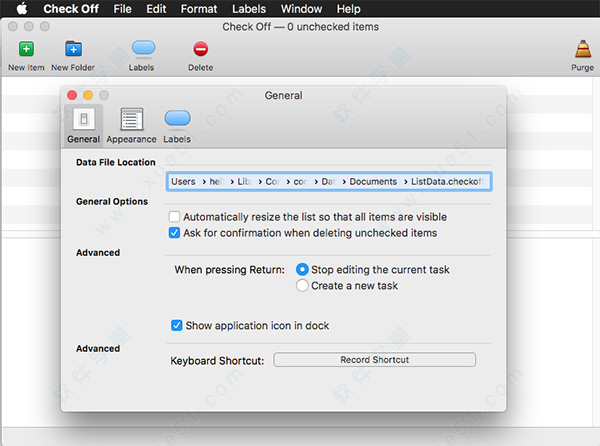
Task: Click the Purge broom icon
Action: point(583,49)
